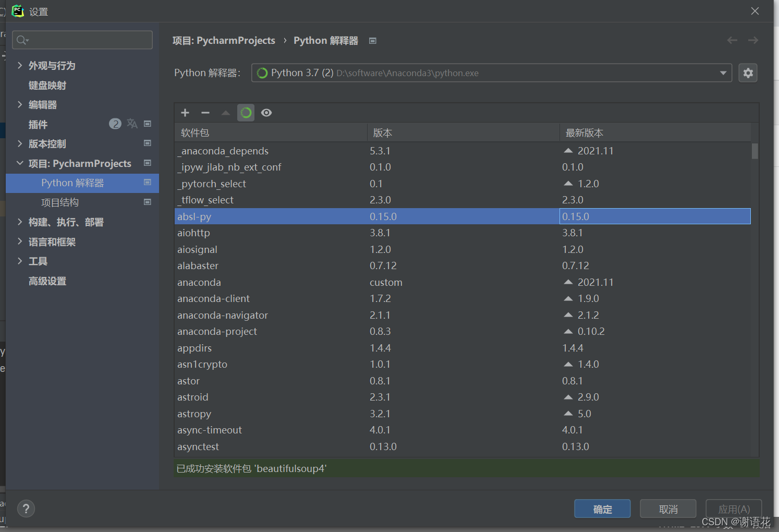Click the uninstall package minus icon

click(205, 113)
